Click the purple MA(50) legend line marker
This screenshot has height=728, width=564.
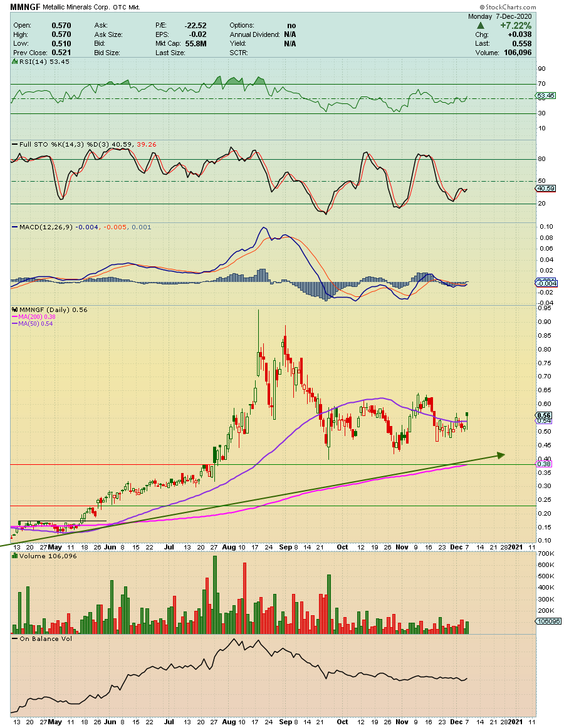[x=15, y=324]
